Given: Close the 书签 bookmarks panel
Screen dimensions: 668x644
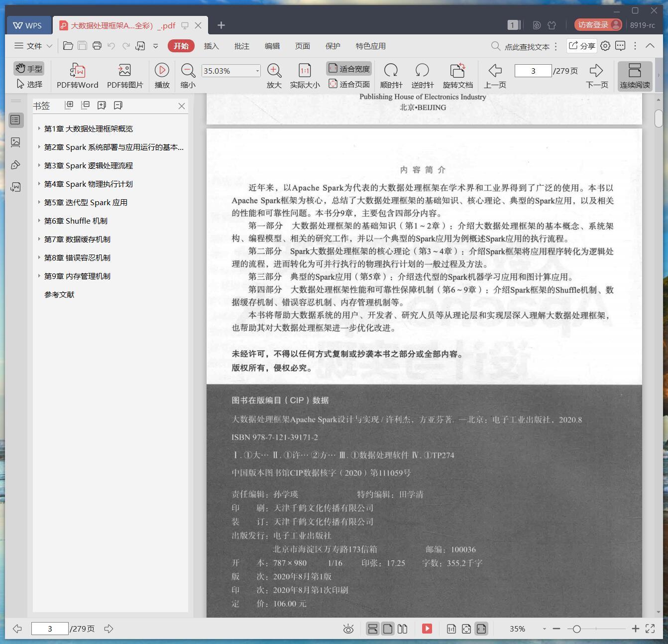Looking at the screenshot, I should pos(182,106).
